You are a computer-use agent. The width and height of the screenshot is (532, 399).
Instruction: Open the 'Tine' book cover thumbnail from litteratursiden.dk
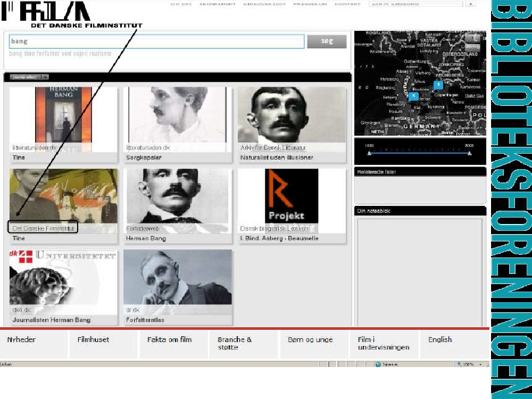click(x=63, y=115)
